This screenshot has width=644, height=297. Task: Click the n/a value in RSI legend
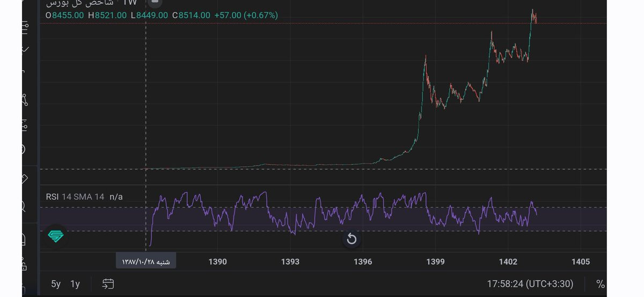point(116,197)
